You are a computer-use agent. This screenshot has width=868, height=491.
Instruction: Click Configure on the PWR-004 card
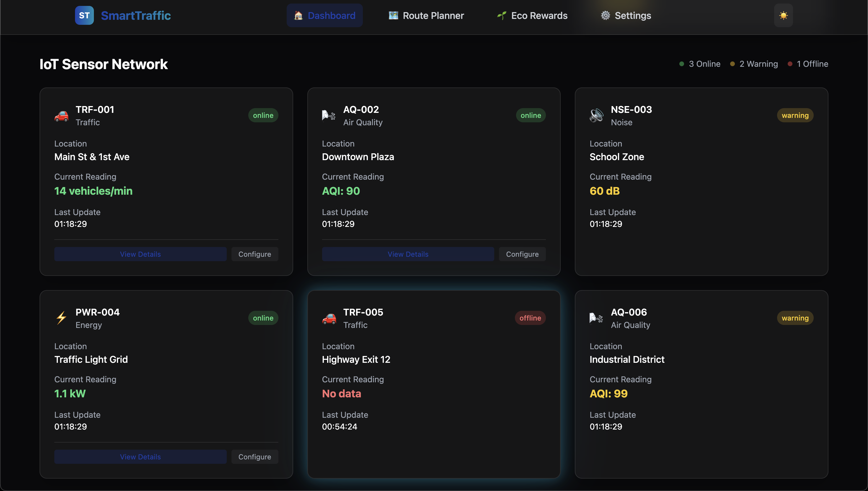click(254, 457)
